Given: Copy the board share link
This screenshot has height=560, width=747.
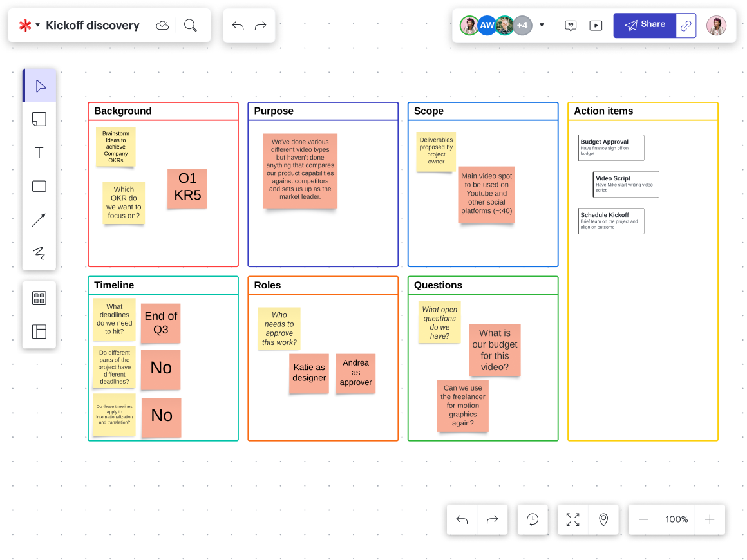Looking at the screenshot, I should 686,26.
